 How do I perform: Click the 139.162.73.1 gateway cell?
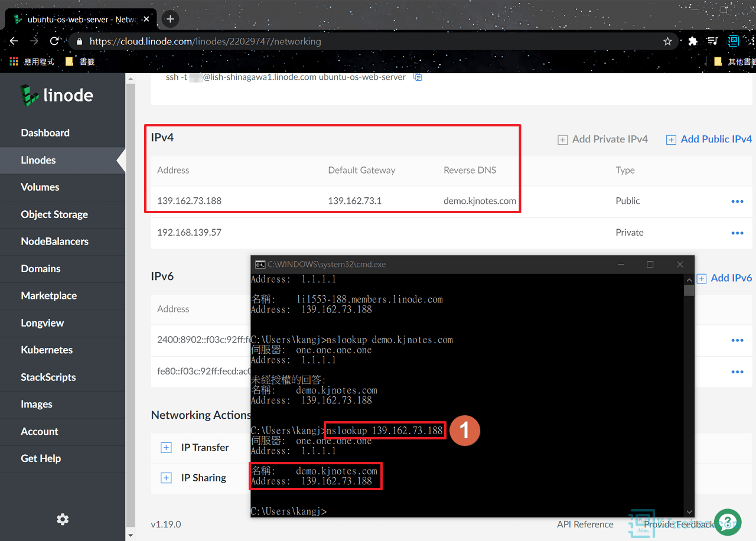(x=354, y=201)
